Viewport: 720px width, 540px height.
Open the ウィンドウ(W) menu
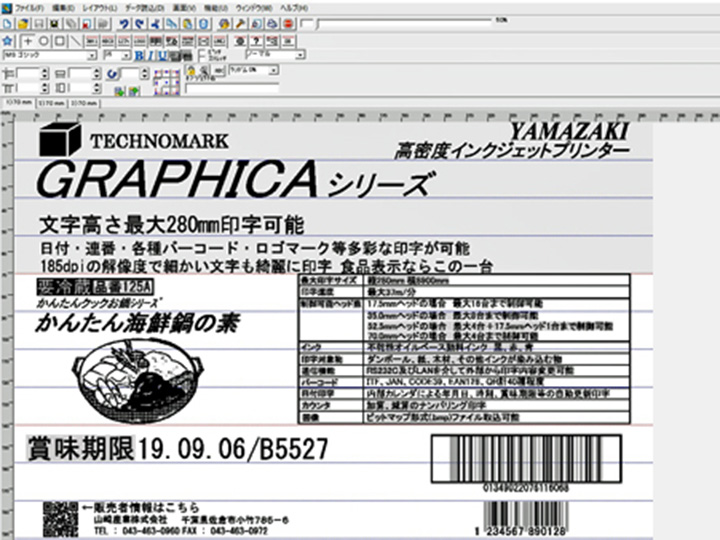pyautogui.click(x=253, y=8)
